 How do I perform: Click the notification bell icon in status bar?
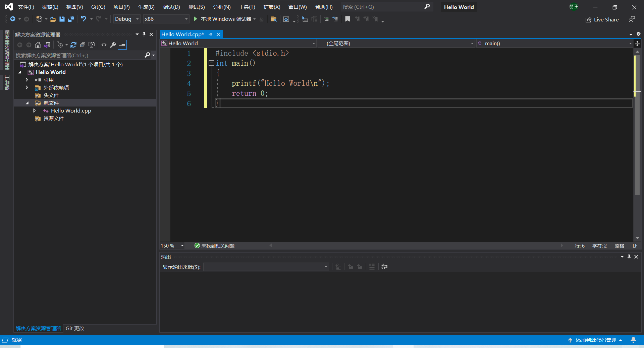click(x=633, y=340)
